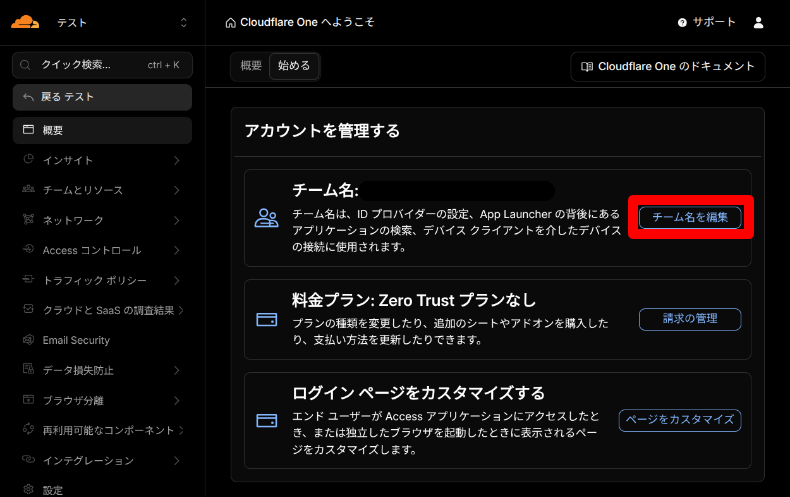
Task: Open ブラウザ分離 sidebar item
Action: [102, 400]
